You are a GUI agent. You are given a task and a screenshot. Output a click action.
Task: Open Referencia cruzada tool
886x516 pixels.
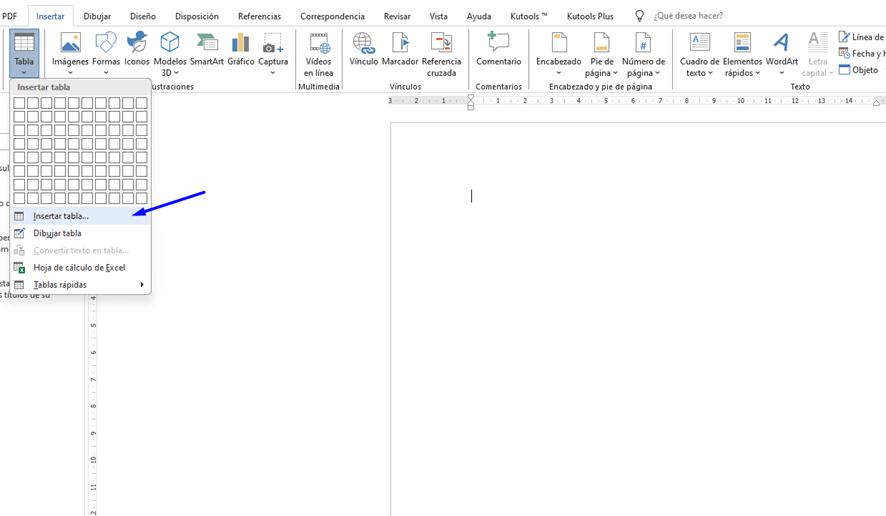tap(441, 55)
